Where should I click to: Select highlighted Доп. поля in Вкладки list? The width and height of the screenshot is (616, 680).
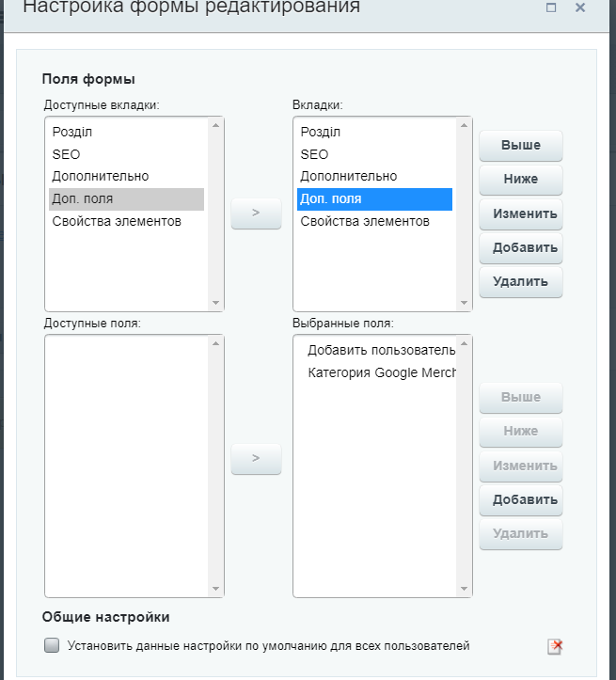coord(374,199)
